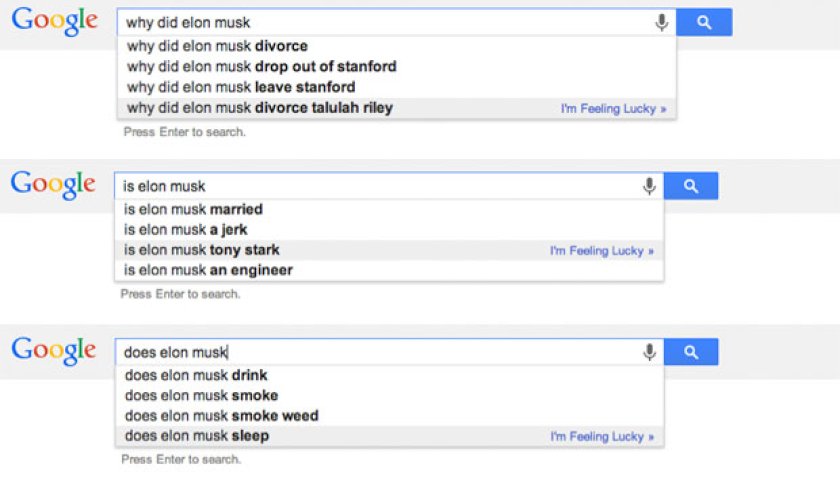Screen dimensions: 840x485
Task: Click I'm Feeling Lucky beside 'tony stark'
Action: pyautogui.click(x=602, y=251)
